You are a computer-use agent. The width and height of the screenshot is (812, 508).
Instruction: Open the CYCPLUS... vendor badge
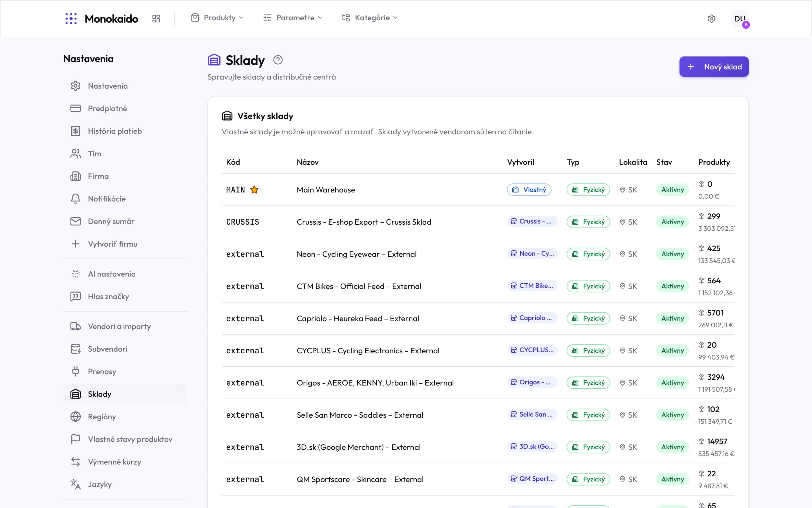[532, 350]
